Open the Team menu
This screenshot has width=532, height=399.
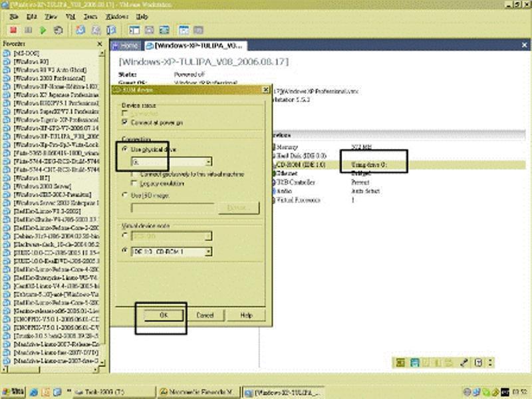tap(90, 17)
